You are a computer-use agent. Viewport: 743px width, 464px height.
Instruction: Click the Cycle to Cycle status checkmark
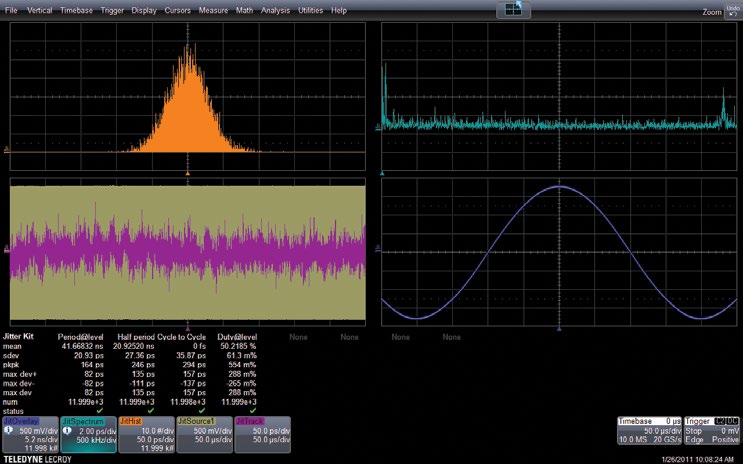click(201, 410)
